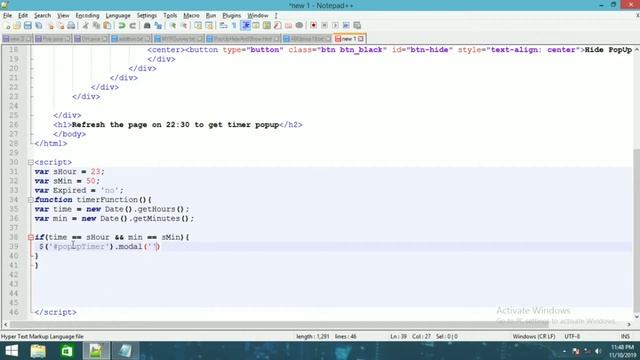
Task: Cut selection with the scissors icon
Action: click(x=85, y=26)
